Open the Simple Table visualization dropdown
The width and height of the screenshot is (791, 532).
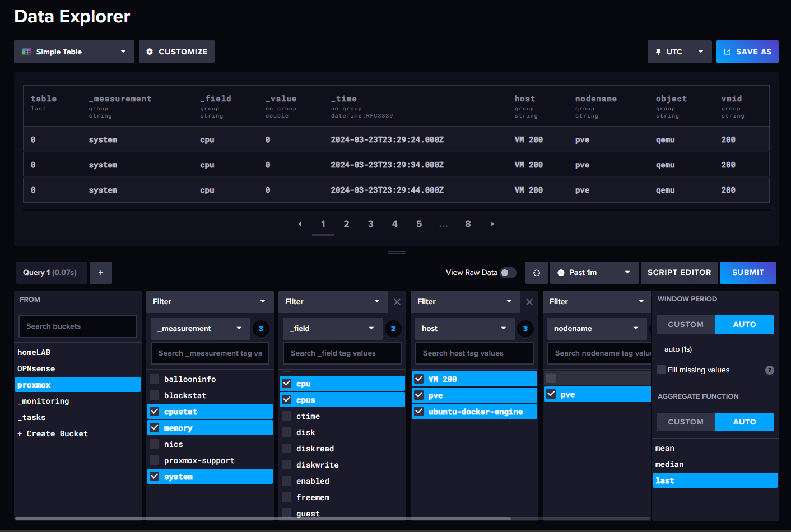[x=74, y=52]
